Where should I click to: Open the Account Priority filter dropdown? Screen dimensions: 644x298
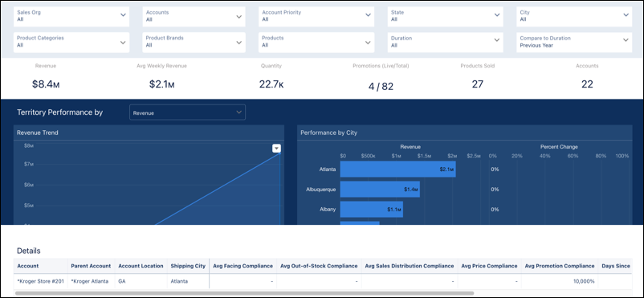(x=316, y=16)
